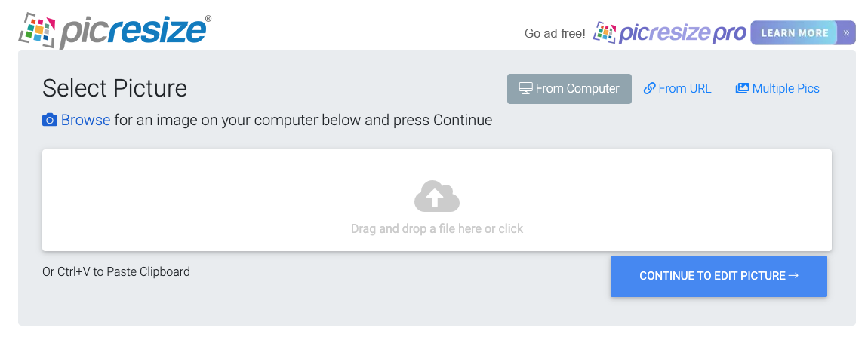Click the colorful PicResize logo squares icon

click(x=38, y=29)
